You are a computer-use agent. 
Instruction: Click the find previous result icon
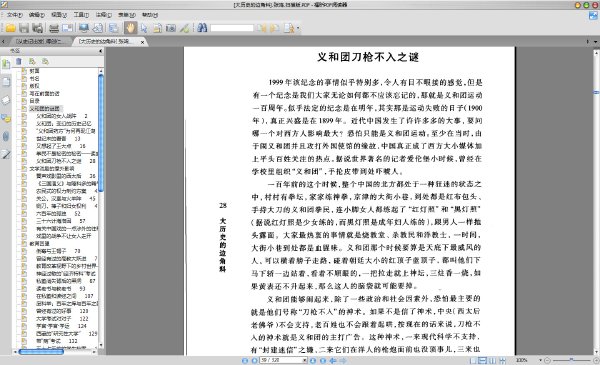coord(261,28)
